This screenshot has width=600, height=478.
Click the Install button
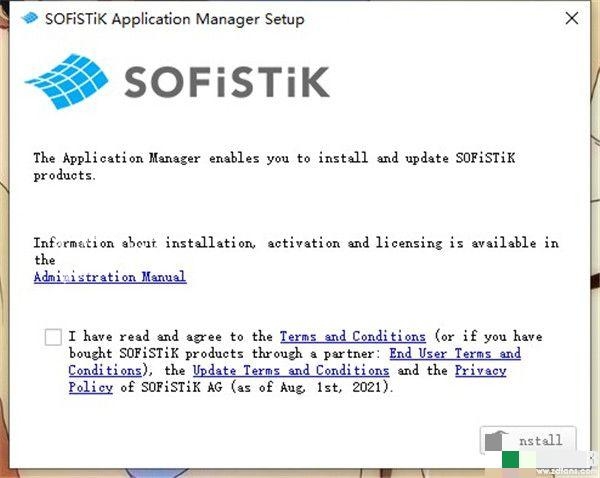(528, 440)
